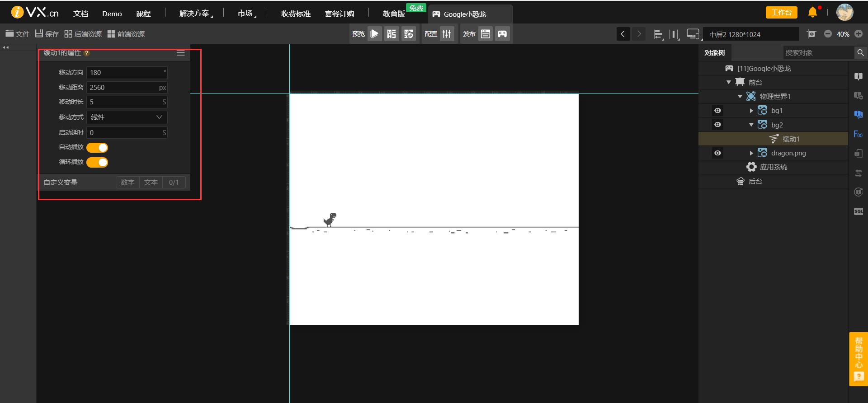Viewport: 868px width, 403px height.
Task: Open 教育版 education edition
Action: (394, 14)
